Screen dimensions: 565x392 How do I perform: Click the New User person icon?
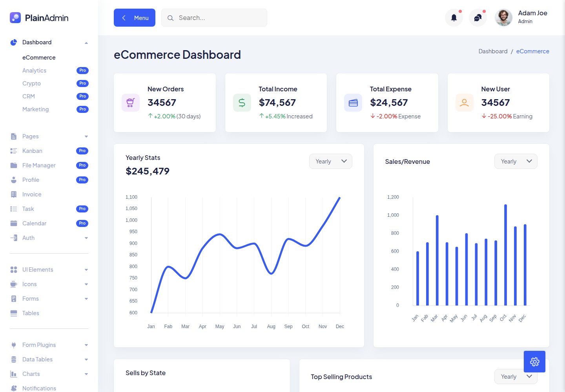465,103
